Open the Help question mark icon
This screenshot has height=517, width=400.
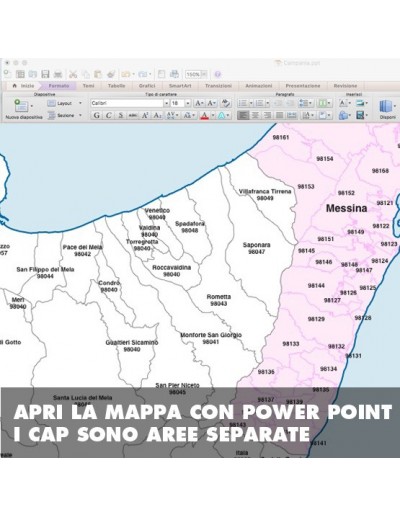pyautogui.click(x=218, y=74)
